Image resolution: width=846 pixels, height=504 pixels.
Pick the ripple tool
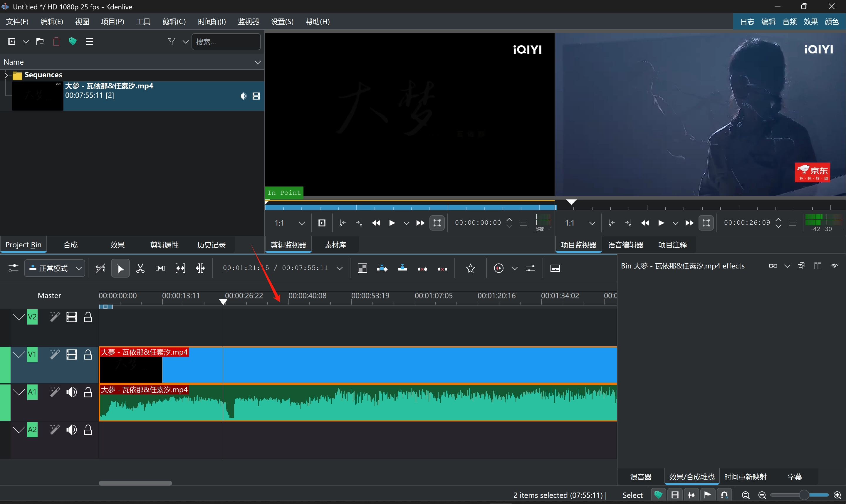(200, 269)
